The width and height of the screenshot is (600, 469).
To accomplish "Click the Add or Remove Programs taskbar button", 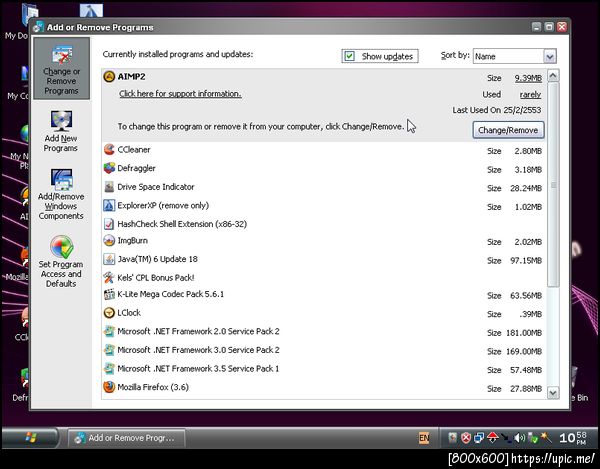I will pos(127,438).
